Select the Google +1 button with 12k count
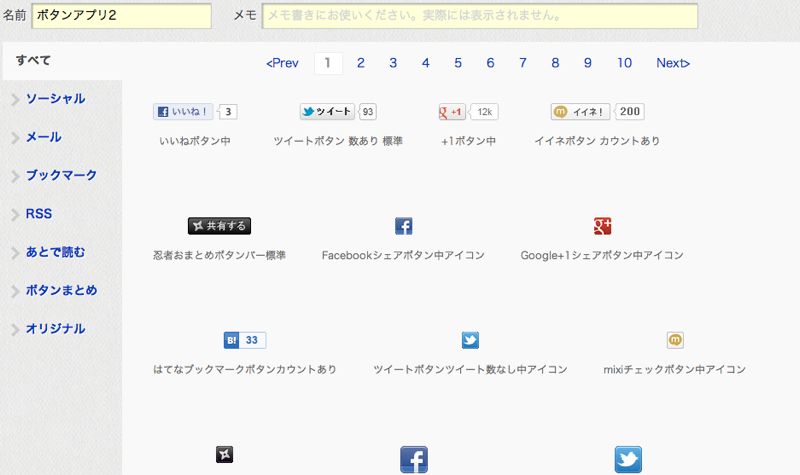 pyautogui.click(x=468, y=112)
